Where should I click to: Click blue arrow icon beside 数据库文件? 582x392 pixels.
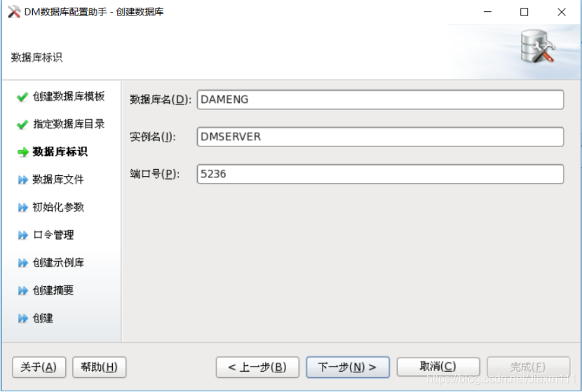tap(23, 180)
